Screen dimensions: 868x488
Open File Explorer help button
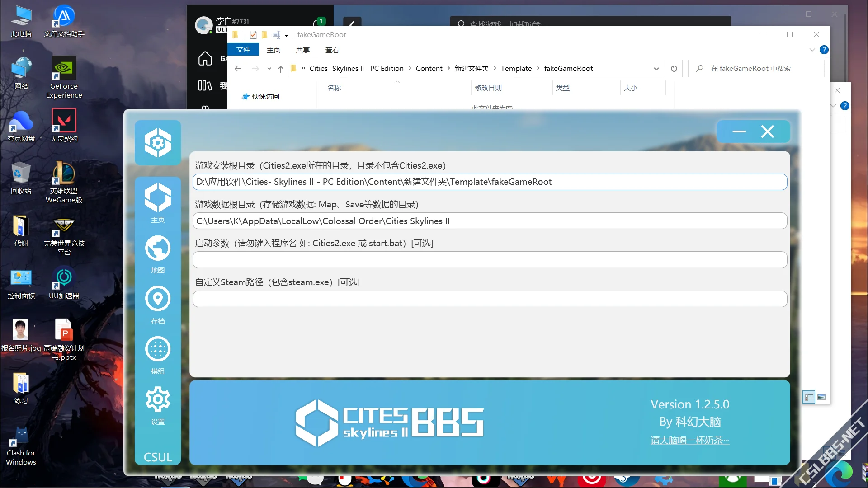824,50
